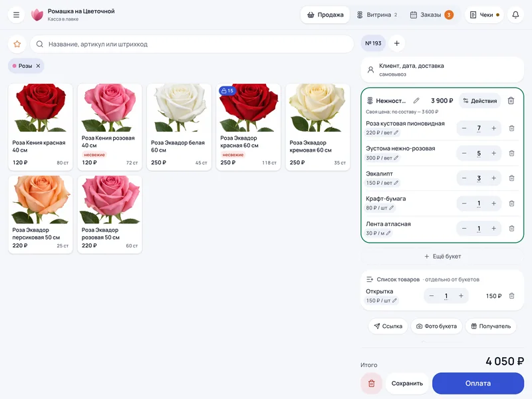532x399 pixels.
Task: Edit price 220 ₽ / вет of Роза кустовая
Action: point(382,132)
